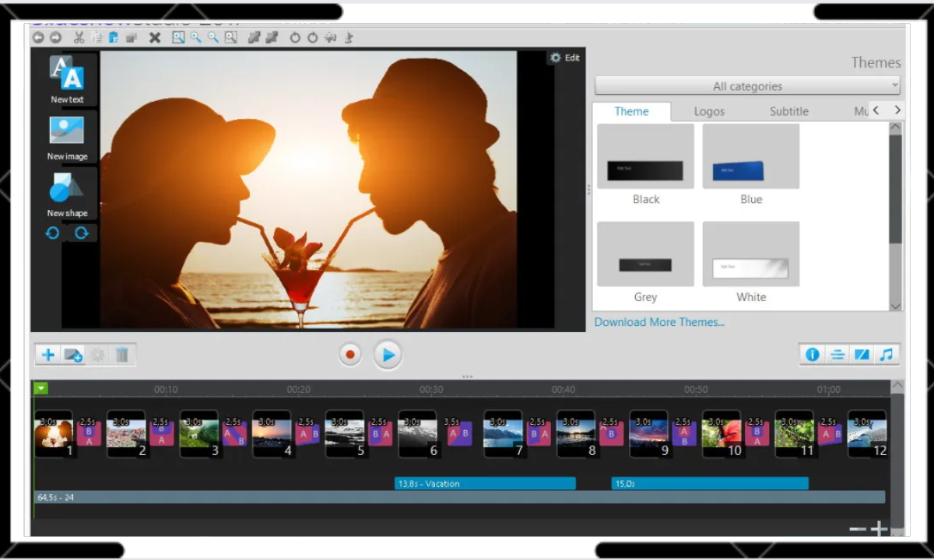This screenshot has height=560, width=934.
Task: Click the right chevron to reveal more tabs
Action: click(x=897, y=110)
